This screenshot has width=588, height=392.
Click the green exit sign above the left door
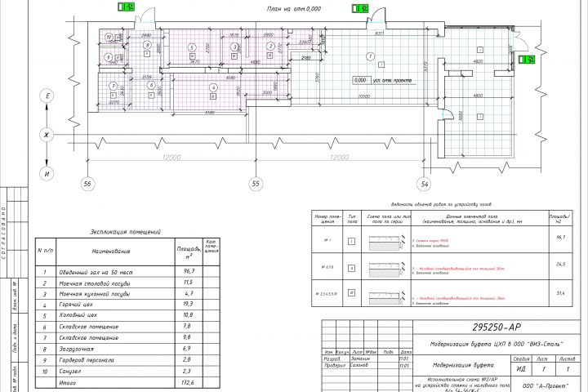[x=126, y=7]
